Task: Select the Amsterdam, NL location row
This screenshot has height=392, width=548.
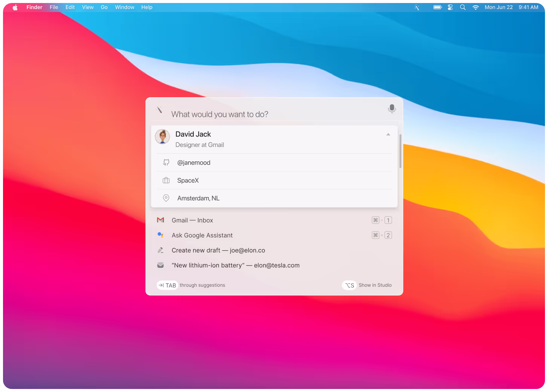Action: pos(274,198)
